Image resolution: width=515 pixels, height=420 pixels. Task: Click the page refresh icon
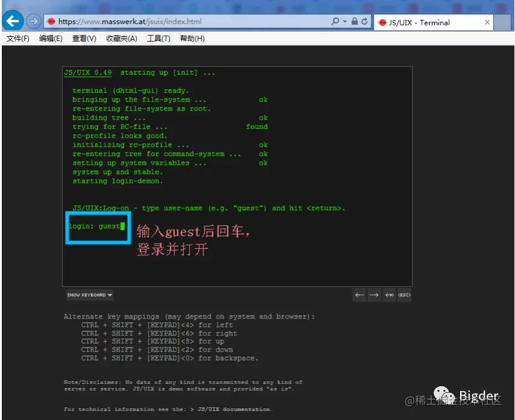365,21
